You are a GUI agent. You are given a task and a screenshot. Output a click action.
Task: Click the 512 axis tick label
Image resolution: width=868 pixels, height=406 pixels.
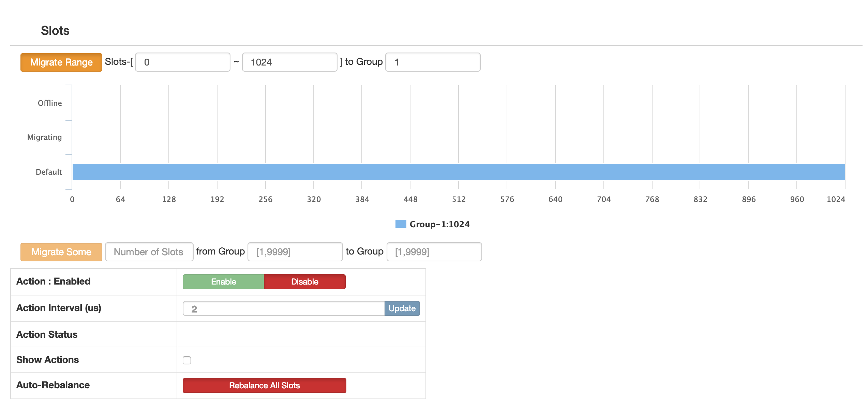point(459,199)
